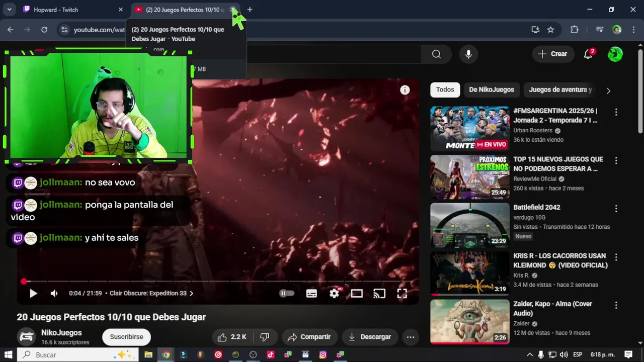Open video player settings gear

pos(335,294)
